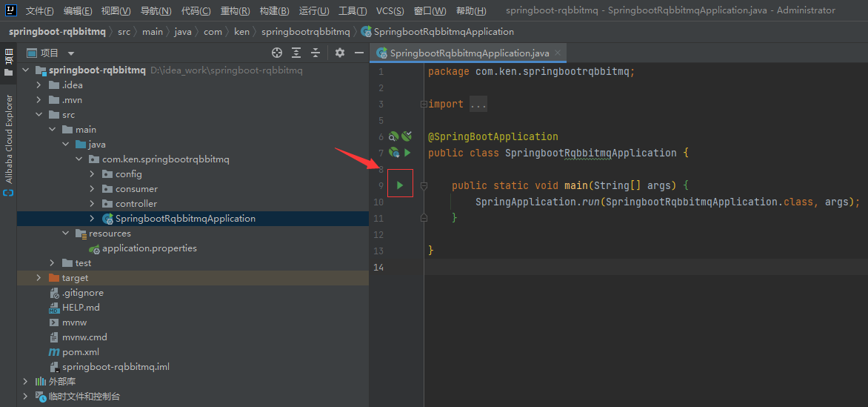Image resolution: width=868 pixels, height=407 pixels.
Task: Click the Spring bean gutter icon on line 7
Action: 394,153
